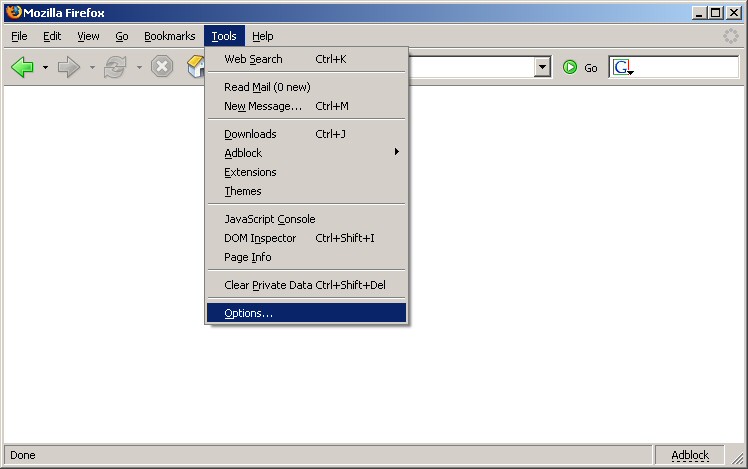Open the Edit menu
Screen dimensions: 748x469
[52, 36]
